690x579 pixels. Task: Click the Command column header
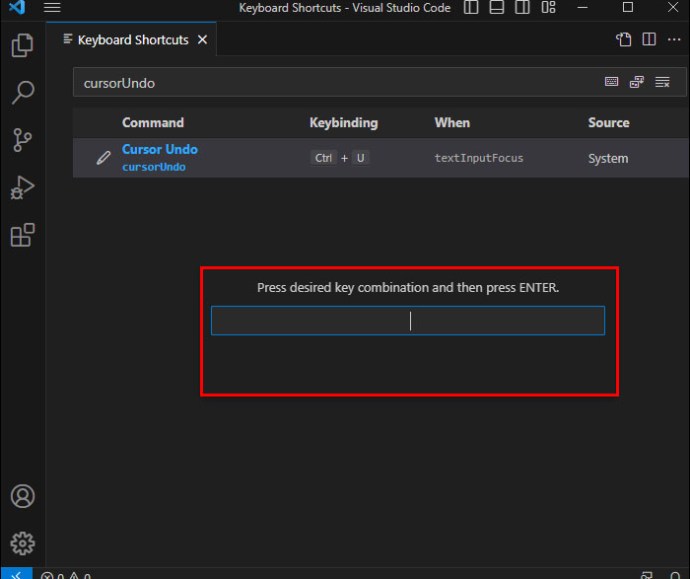[153, 123]
